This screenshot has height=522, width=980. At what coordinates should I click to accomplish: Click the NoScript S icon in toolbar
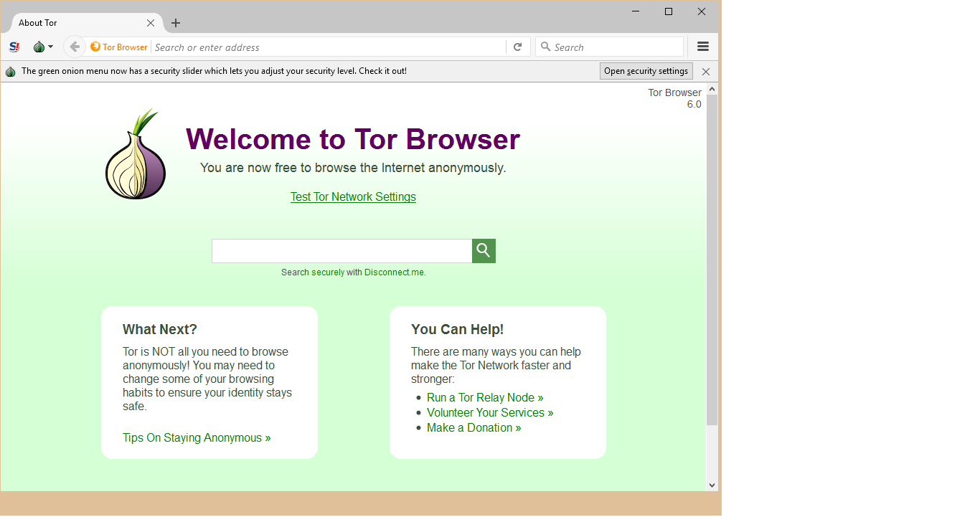point(14,47)
